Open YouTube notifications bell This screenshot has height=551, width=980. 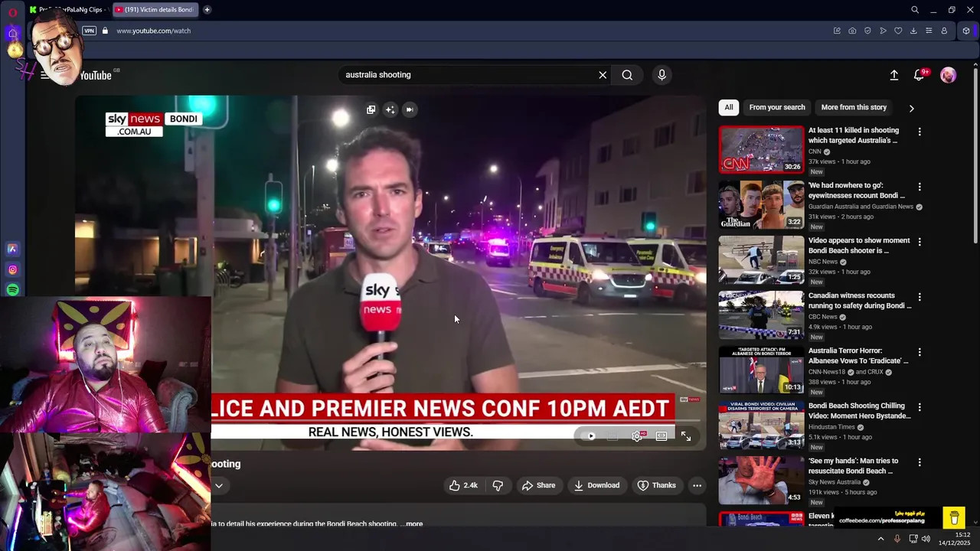920,75
